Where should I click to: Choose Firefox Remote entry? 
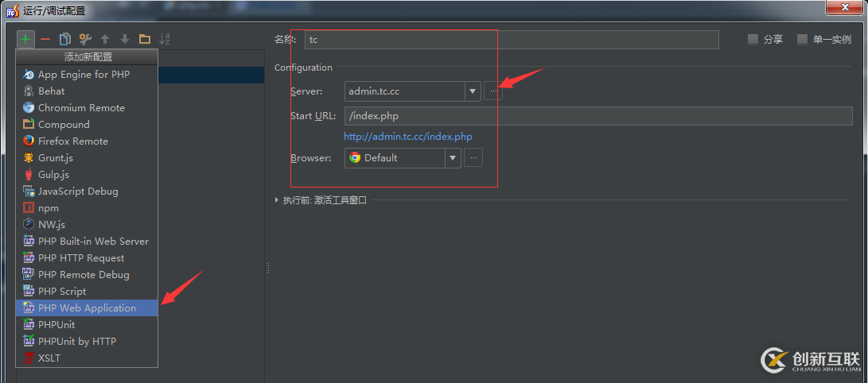87,141
